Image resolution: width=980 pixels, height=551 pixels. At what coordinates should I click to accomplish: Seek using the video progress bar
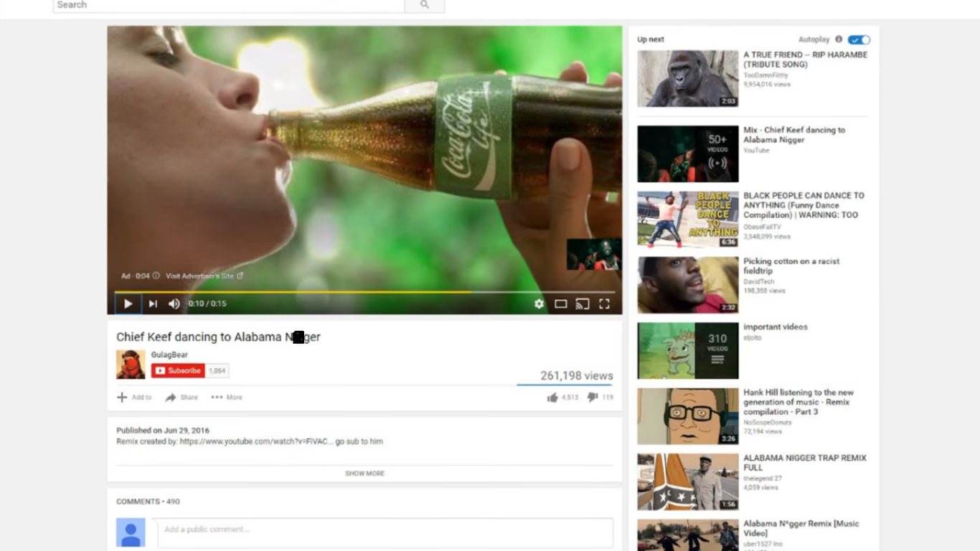[364, 292]
